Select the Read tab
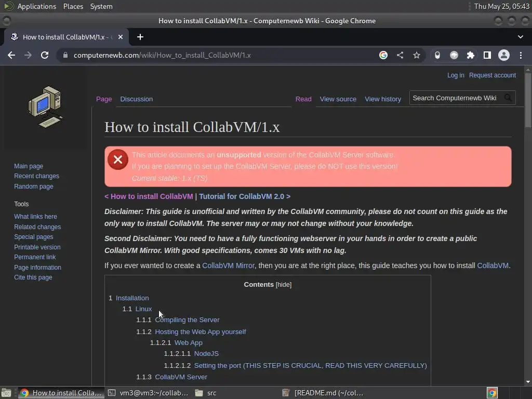 click(303, 99)
